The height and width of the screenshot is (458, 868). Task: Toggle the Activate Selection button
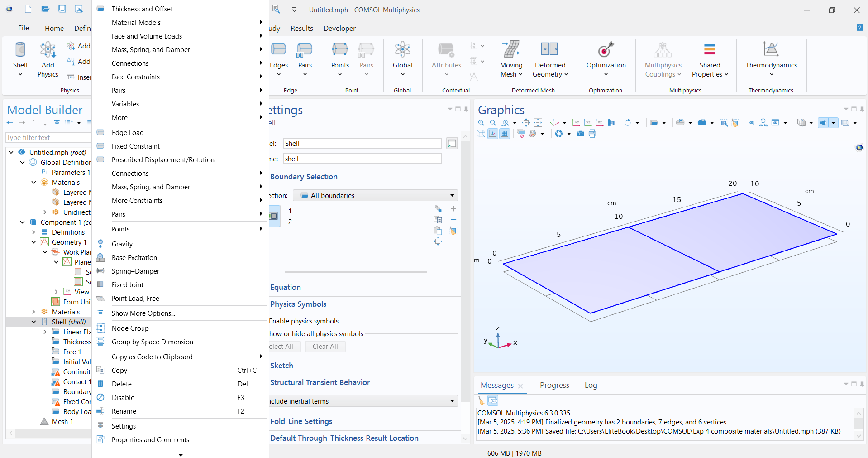coord(274,216)
